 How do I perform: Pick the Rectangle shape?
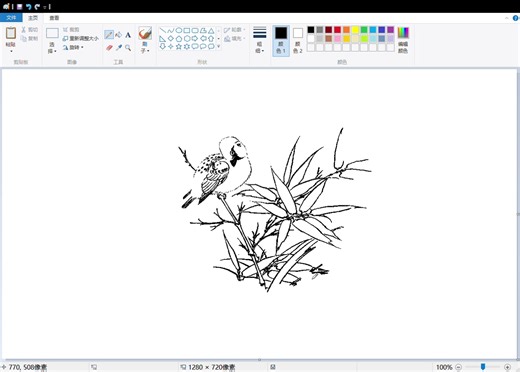(187, 31)
